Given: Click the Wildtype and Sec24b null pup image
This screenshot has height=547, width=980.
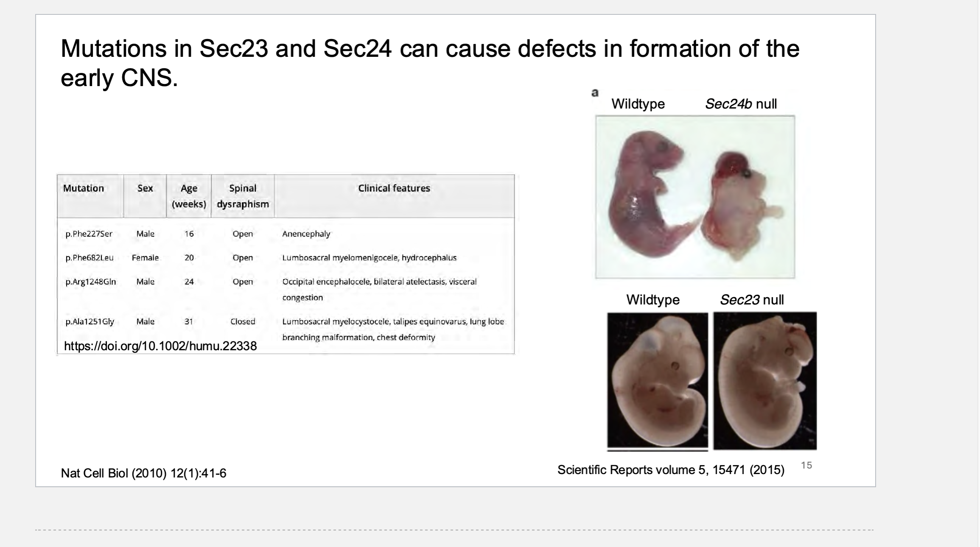Looking at the screenshot, I should [695, 197].
